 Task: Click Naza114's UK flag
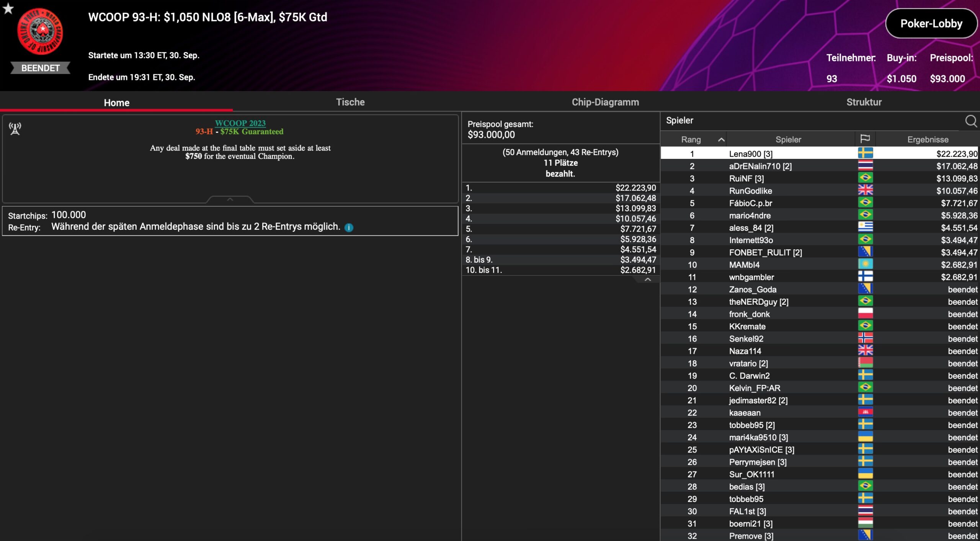click(865, 351)
